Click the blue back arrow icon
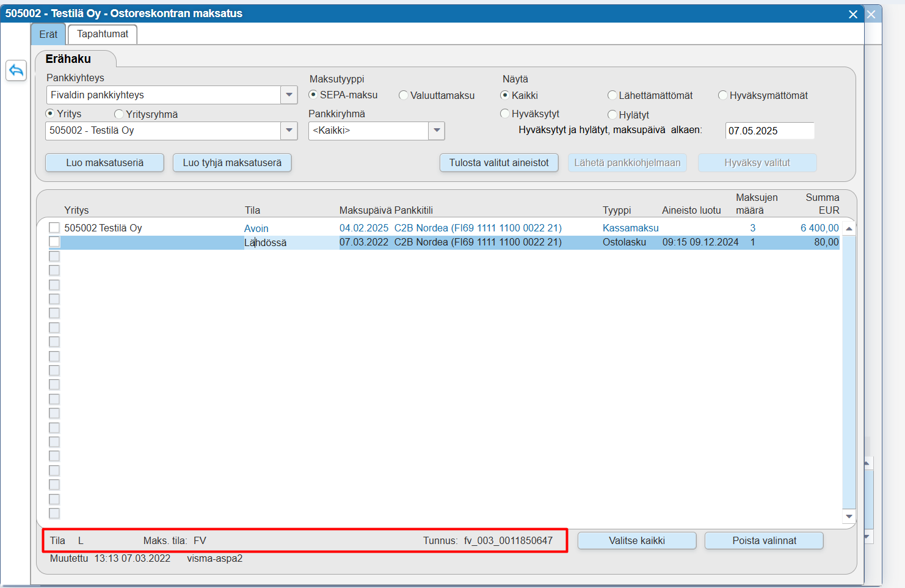 [16, 71]
